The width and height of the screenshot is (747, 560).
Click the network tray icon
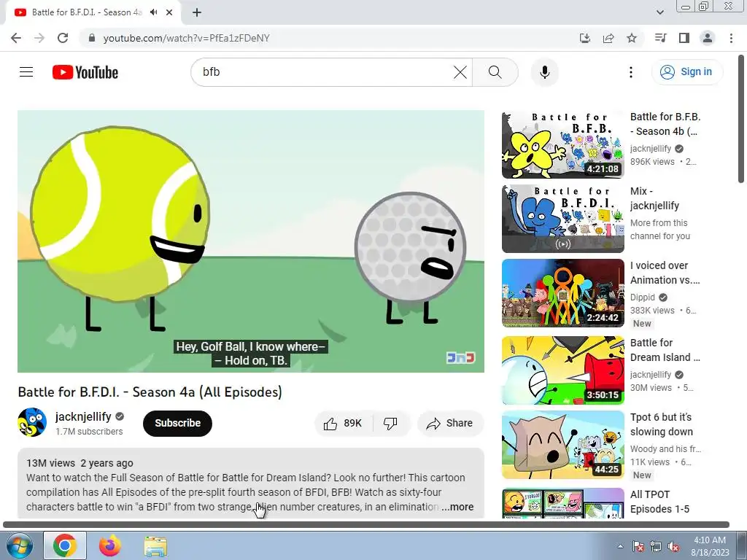656,547
